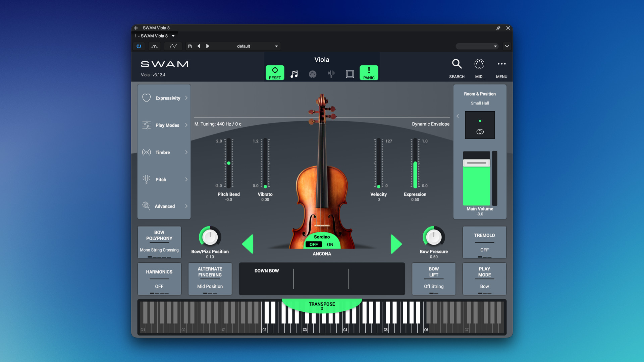
Task: Adjust the Expression slider
Action: tap(415, 164)
